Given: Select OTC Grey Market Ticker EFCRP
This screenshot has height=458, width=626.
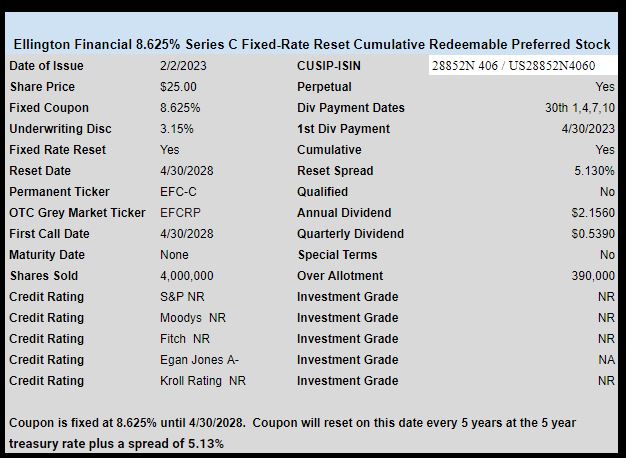Looking at the screenshot, I should pyautogui.click(x=180, y=213).
